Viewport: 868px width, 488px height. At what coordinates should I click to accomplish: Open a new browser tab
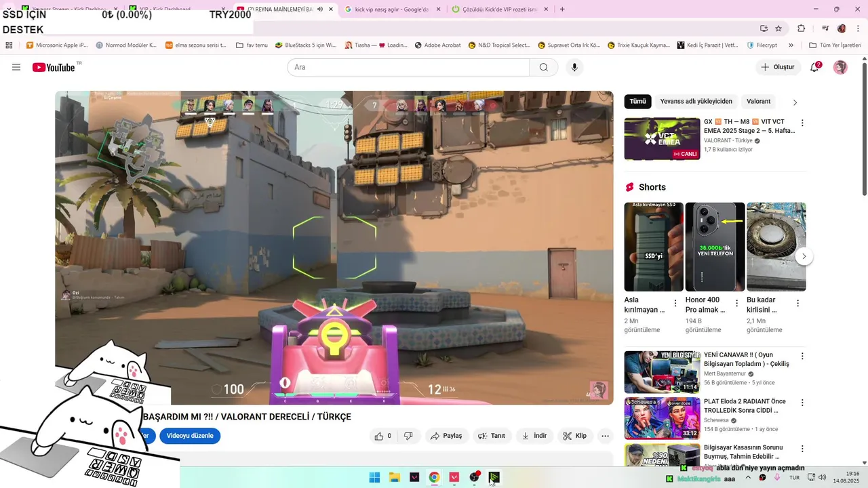coord(562,9)
